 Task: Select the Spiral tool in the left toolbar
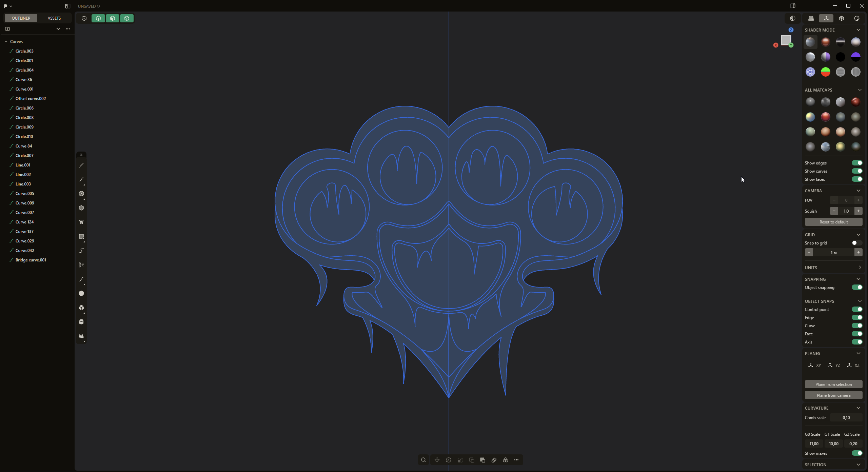(x=81, y=222)
